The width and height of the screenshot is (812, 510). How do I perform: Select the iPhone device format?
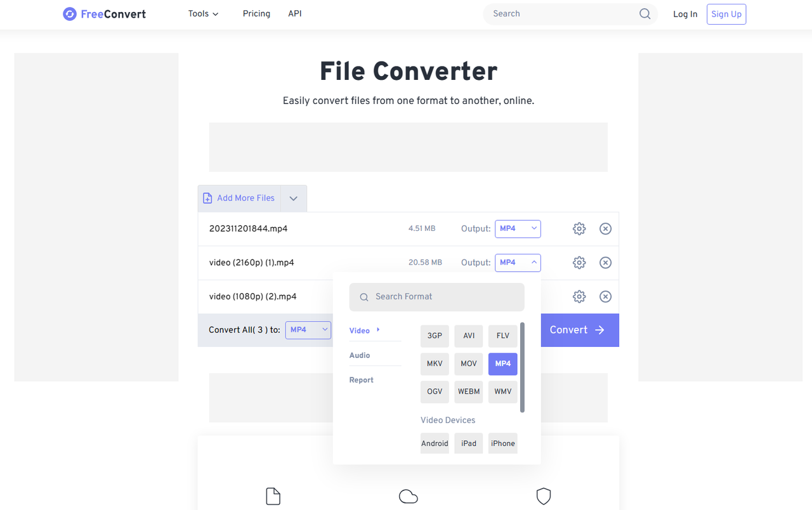502,443
